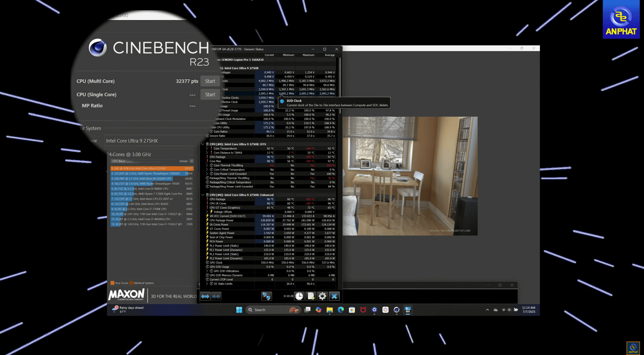Collapse CPU Ultra 9 275HX: Enhanced group
The height and width of the screenshot is (355, 644).
click(203, 195)
